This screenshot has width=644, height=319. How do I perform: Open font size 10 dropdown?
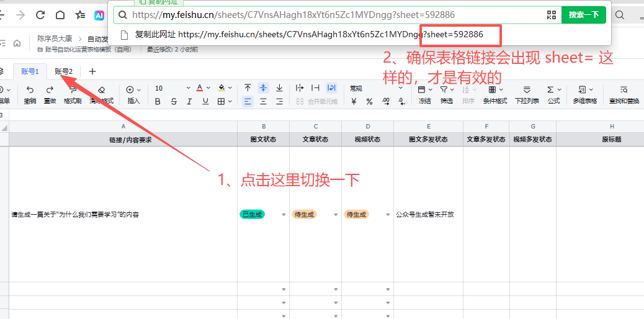pyautogui.click(x=172, y=88)
